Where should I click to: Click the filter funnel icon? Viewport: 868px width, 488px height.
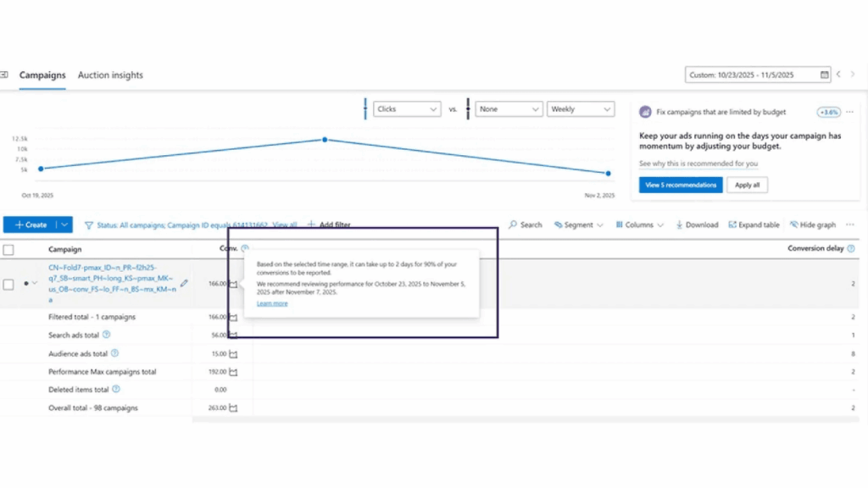pos(88,225)
